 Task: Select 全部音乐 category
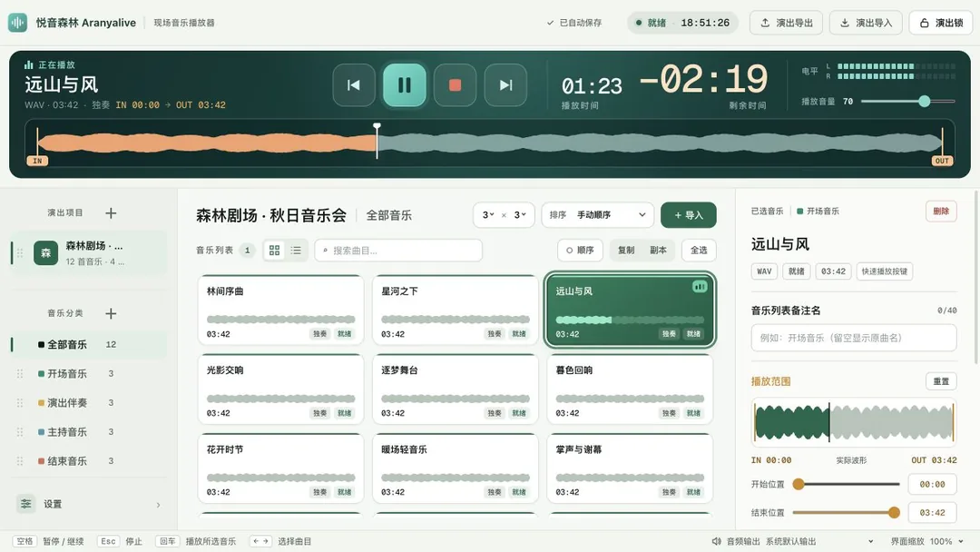click(89, 344)
